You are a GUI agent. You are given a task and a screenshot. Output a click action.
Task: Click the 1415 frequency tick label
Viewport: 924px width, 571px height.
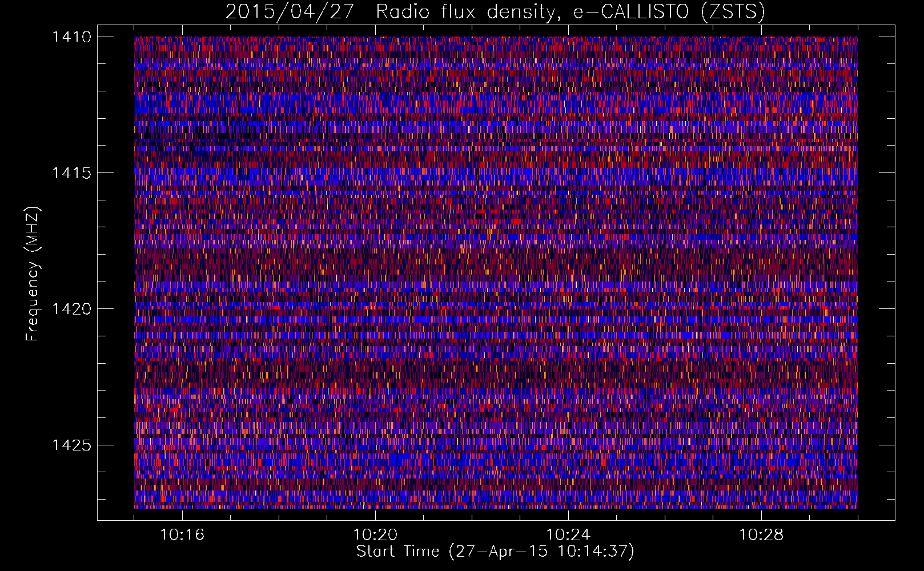[71, 173]
